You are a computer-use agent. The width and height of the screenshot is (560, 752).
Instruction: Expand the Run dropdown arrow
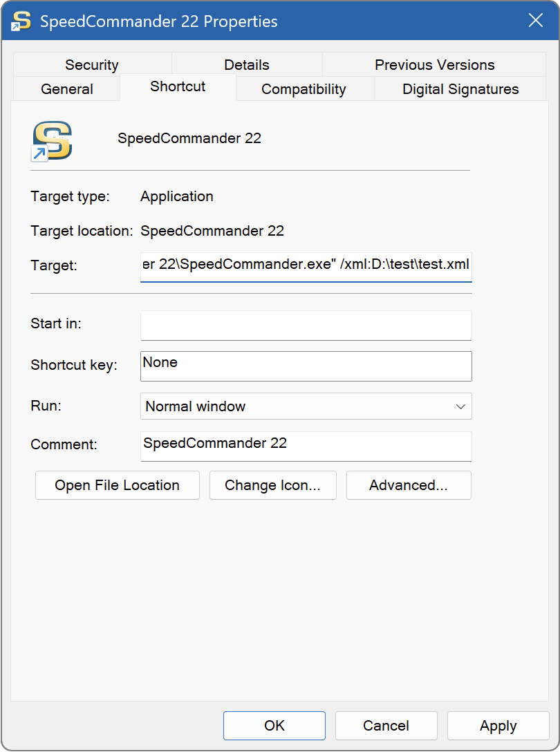[x=460, y=406]
